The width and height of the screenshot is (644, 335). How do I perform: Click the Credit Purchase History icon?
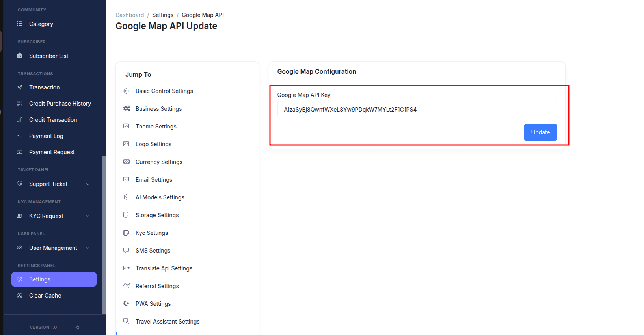(20, 104)
